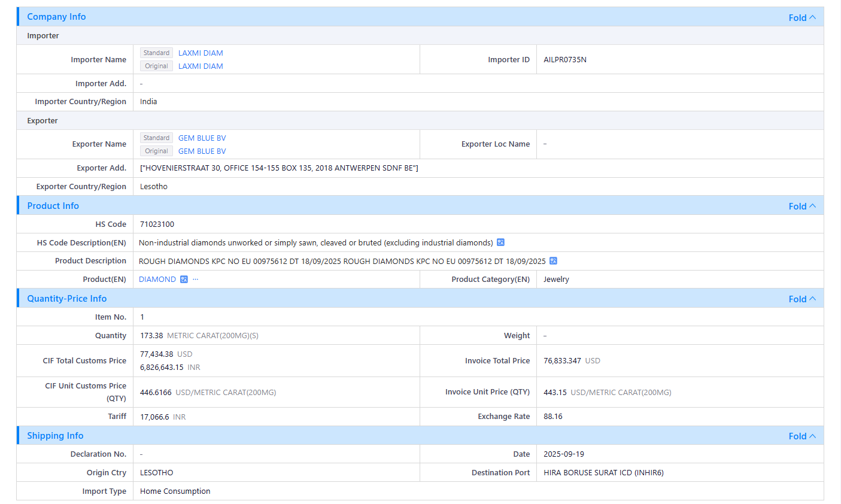This screenshot has height=504, width=841.
Task: Click the Standard tag in Importer Name row
Action: (x=156, y=53)
